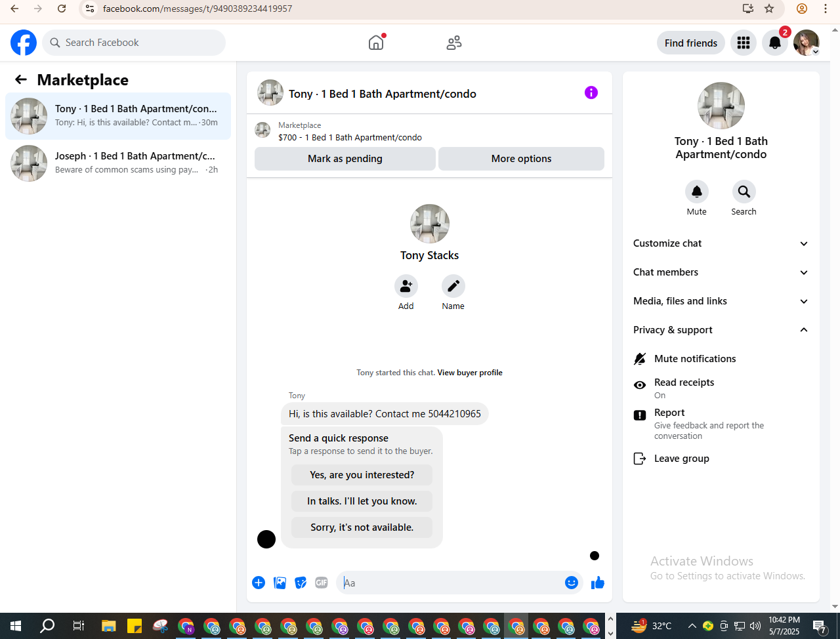Click Leave group text
The width and height of the screenshot is (840, 639).
click(x=682, y=459)
